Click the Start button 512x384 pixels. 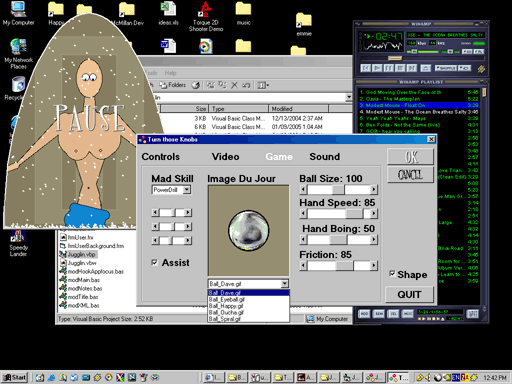coord(14,377)
